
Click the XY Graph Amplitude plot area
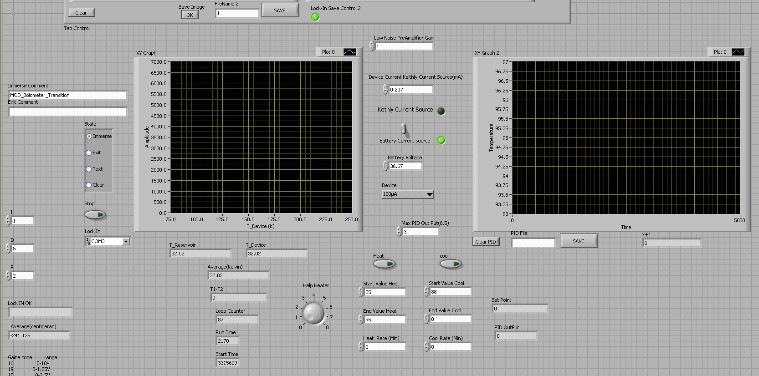(261, 137)
